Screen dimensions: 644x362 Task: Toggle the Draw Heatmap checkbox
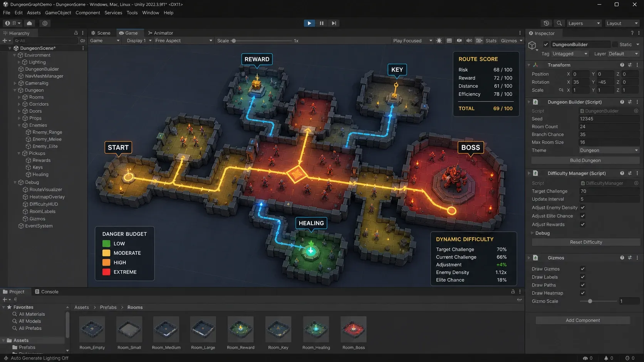[583, 293]
